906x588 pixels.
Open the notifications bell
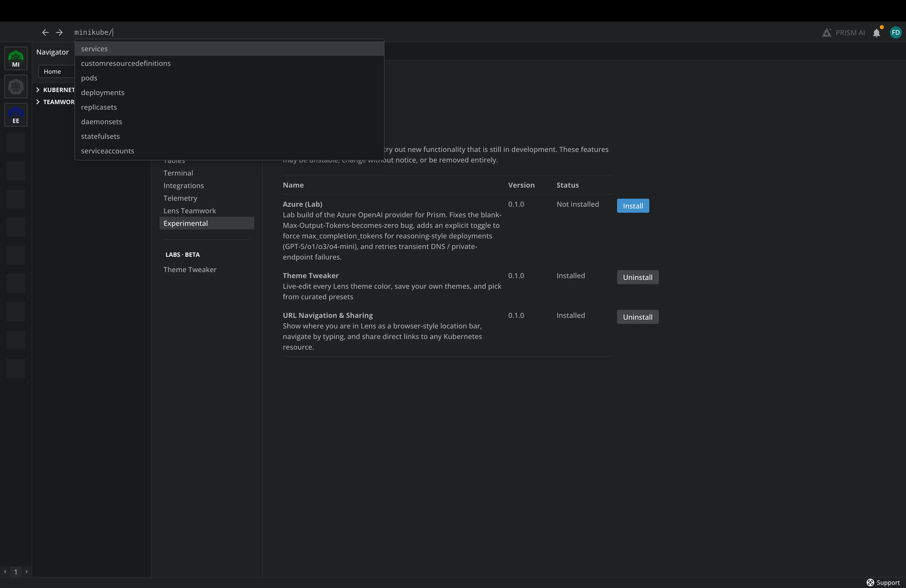(876, 33)
